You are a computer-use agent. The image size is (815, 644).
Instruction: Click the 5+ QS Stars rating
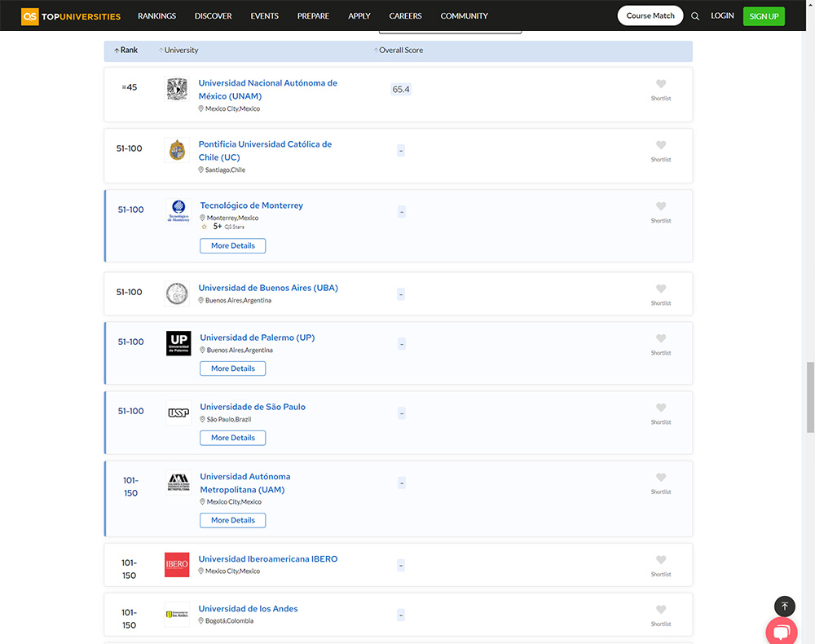(x=224, y=227)
